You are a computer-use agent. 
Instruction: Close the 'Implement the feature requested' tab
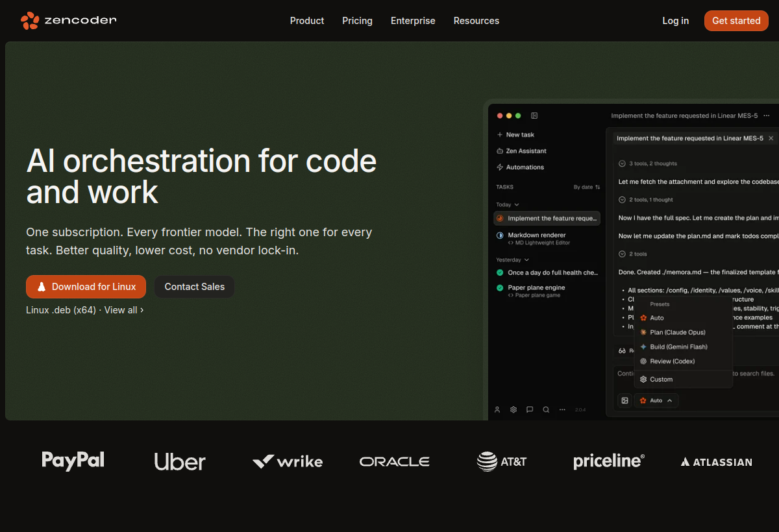[x=771, y=138]
